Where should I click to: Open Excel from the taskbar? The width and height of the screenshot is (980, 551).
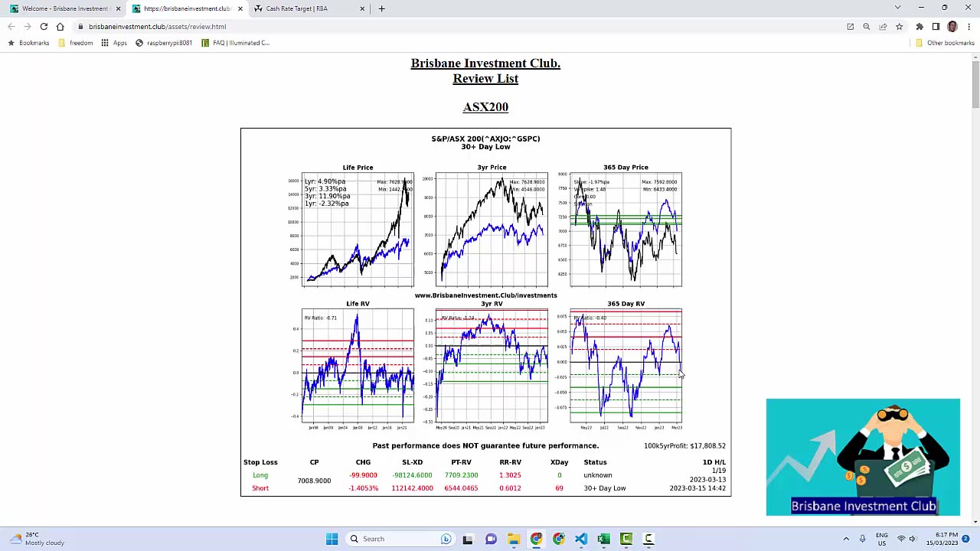603,539
